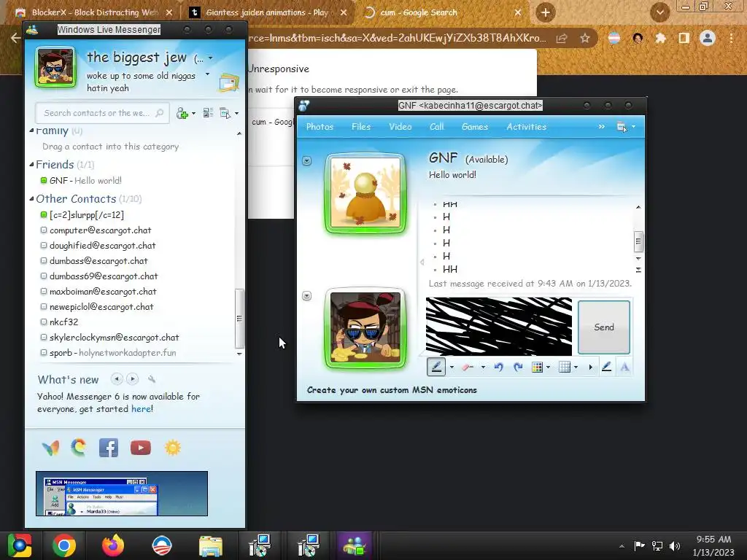
Task: Click the 'here' Yahoo Messenger link
Action: tap(141, 409)
